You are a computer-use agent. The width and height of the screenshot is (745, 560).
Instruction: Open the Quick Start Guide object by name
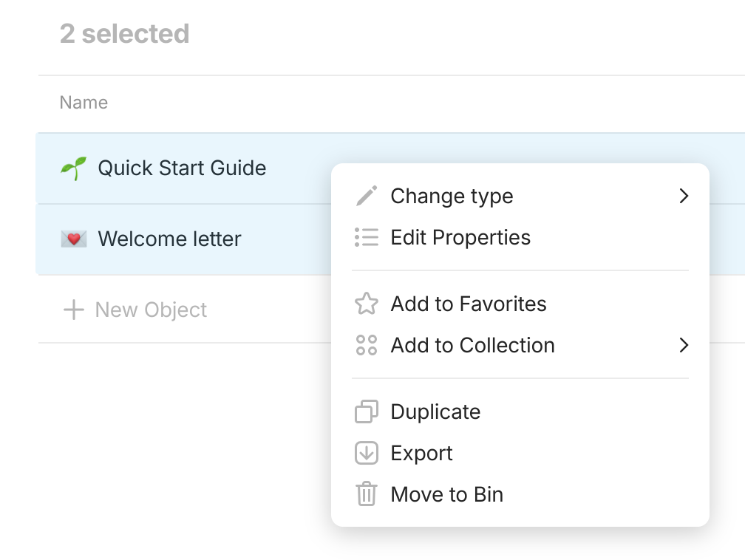tap(182, 168)
